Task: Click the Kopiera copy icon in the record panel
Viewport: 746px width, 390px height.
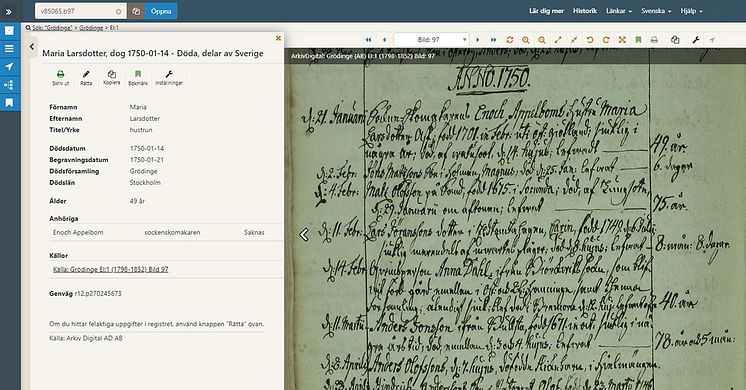Action: 112,78
